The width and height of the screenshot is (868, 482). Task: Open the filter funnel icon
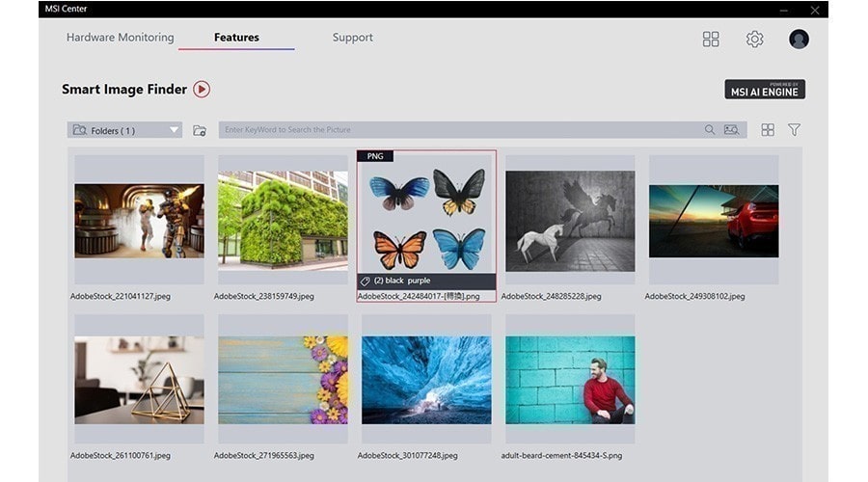tap(795, 129)
